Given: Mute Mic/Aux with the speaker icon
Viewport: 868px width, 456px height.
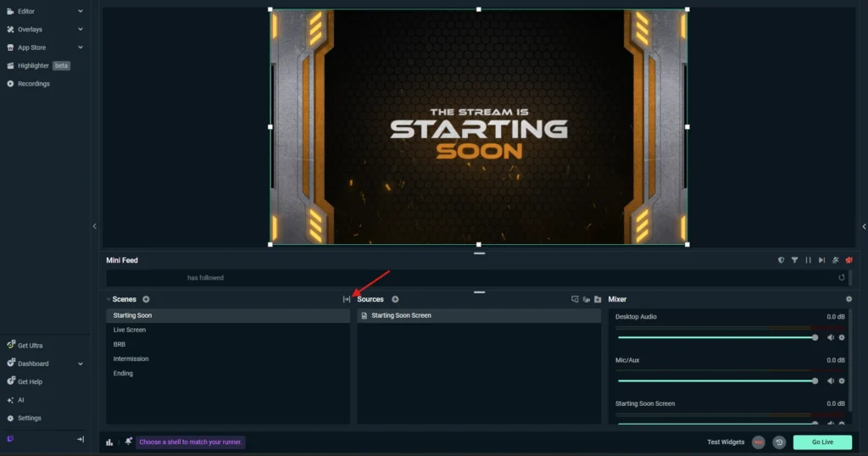Looking at the screenshot, I should tap(831, 381).
